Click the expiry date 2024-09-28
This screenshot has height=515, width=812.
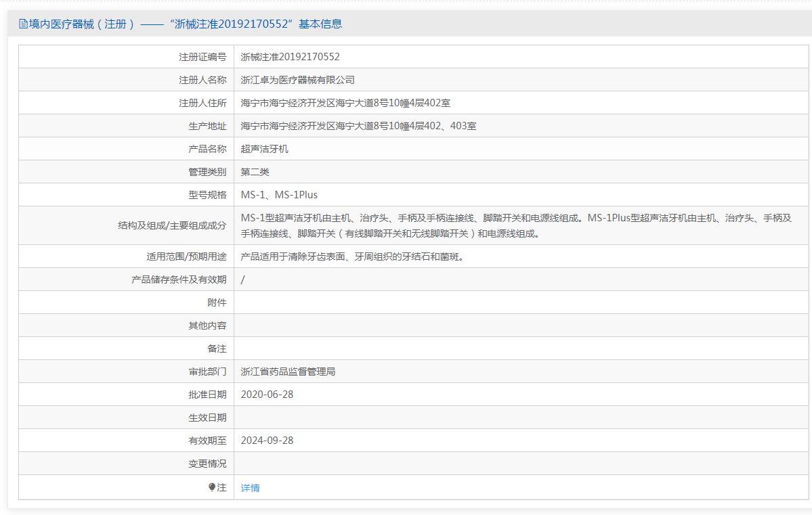pyautogui.click(x=267, y=441)
